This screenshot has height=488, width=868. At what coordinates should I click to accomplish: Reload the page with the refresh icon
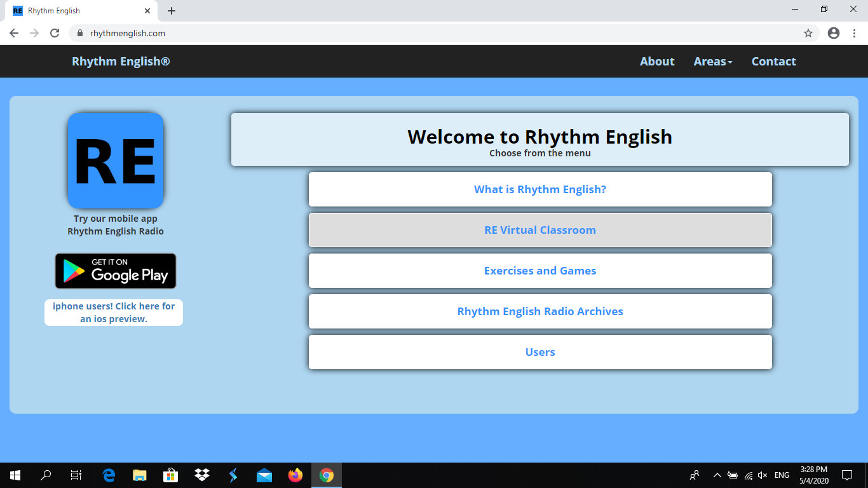[x=55, y=33]
